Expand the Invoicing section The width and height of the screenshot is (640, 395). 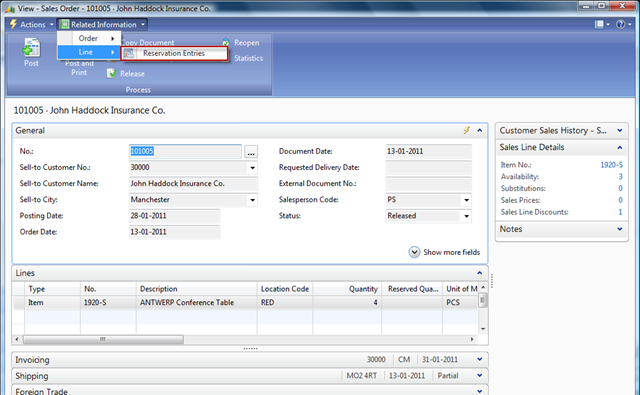[480, 359]
